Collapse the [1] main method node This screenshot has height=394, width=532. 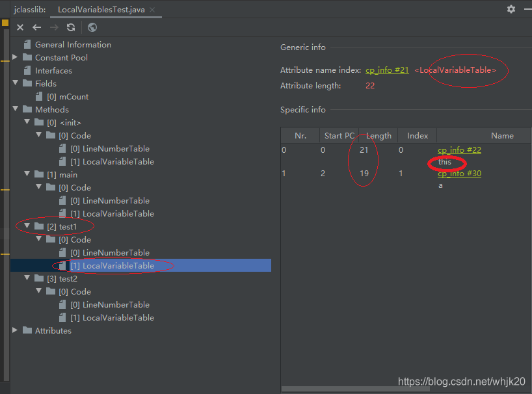click(27, 174)
